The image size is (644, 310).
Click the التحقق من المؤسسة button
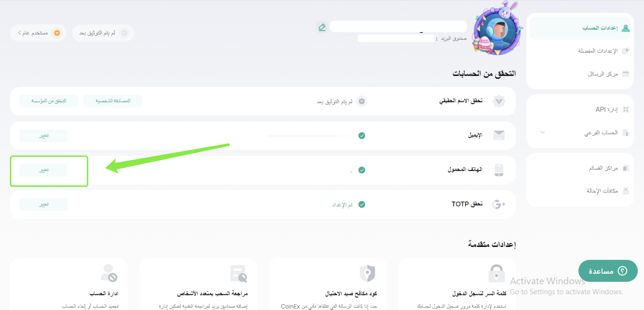click(x=49, y=101)
